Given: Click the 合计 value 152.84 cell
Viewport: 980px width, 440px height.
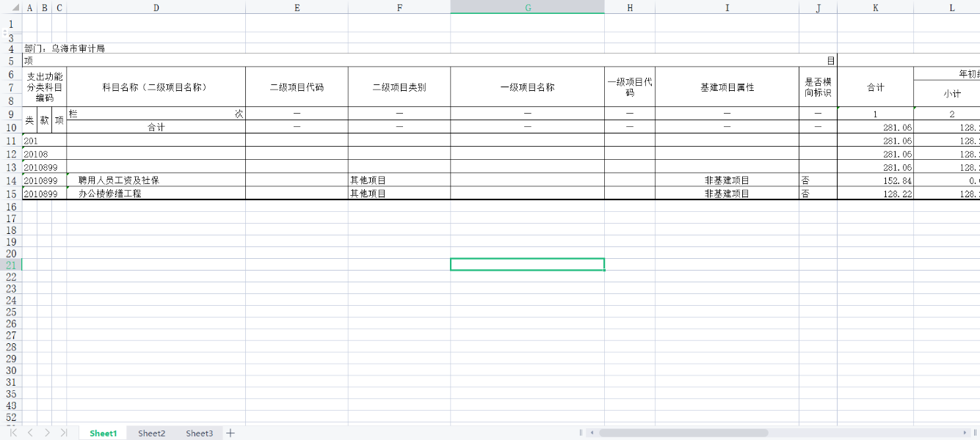Looking at the screenshot, I should click(x=875, y=180).
